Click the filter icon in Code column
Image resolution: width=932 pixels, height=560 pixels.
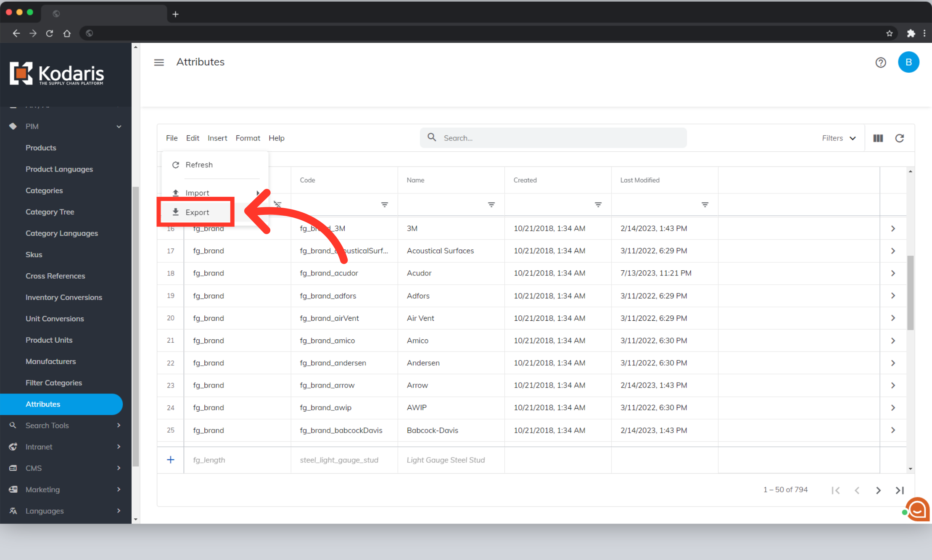coord(384,205)
